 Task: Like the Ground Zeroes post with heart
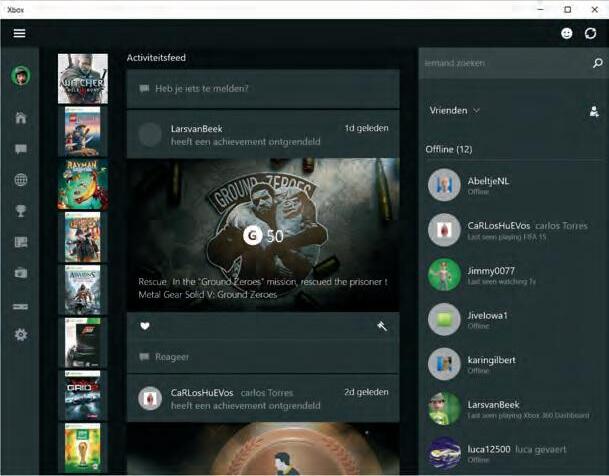145,326
